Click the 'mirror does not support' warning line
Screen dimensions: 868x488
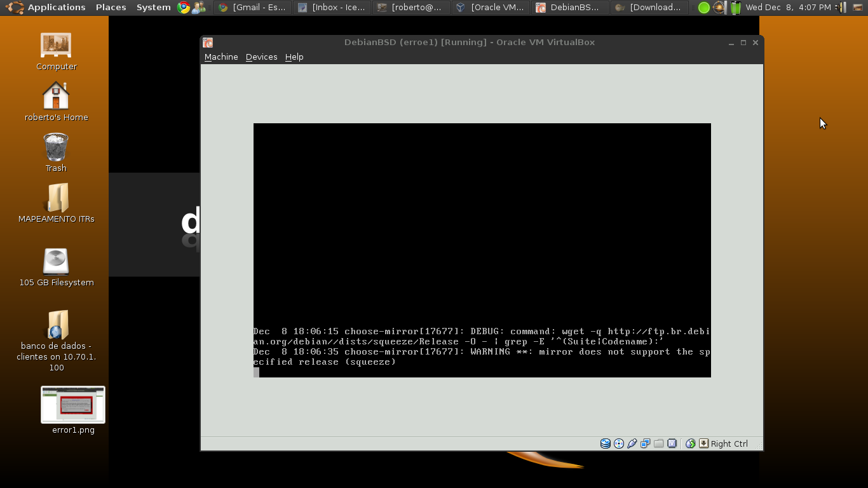(482, 356)
